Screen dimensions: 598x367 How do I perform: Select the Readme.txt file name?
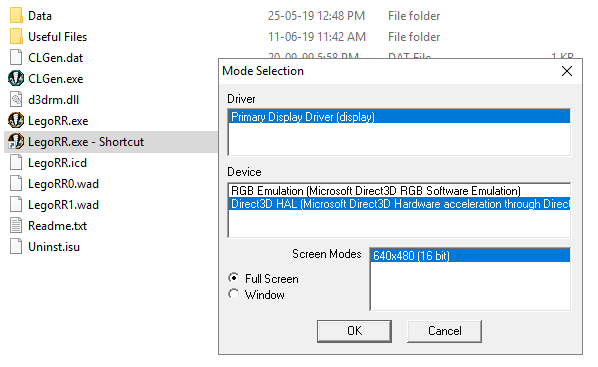click(x=58, y=226)
